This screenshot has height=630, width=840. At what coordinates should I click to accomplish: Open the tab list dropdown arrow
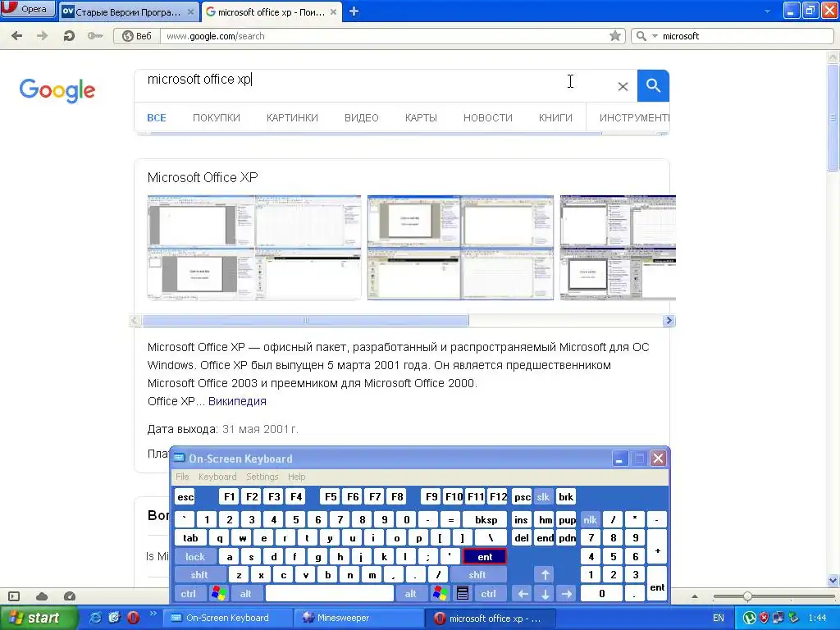[x=767, y=11]
